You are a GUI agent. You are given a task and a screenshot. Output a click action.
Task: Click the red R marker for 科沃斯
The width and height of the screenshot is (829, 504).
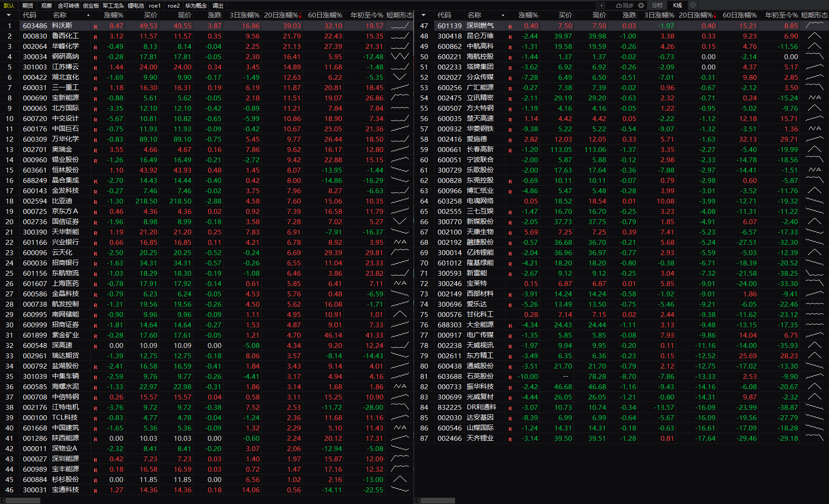(x=95, y=26)
